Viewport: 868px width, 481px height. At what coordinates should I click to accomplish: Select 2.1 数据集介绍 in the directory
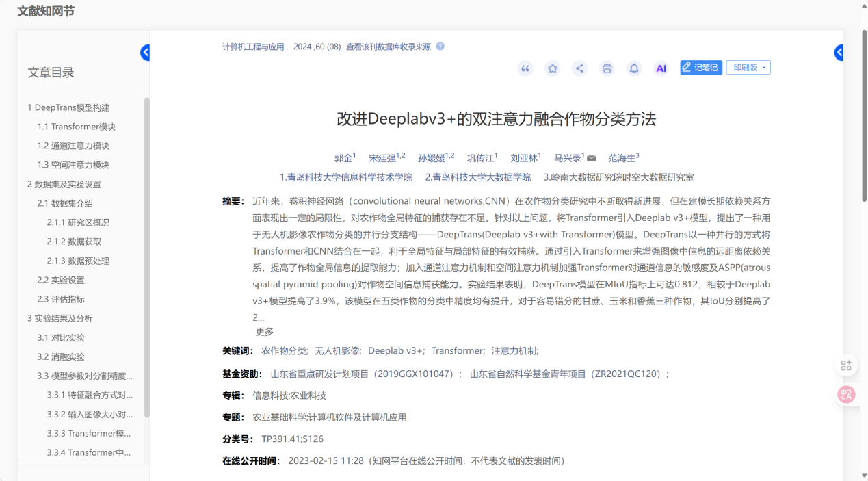pyautogui.click(x=65, y=203)
